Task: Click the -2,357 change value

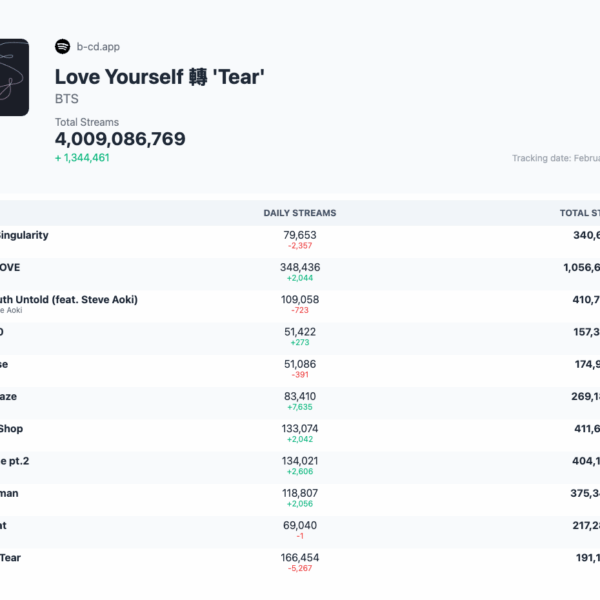Action: pos(300,246)
